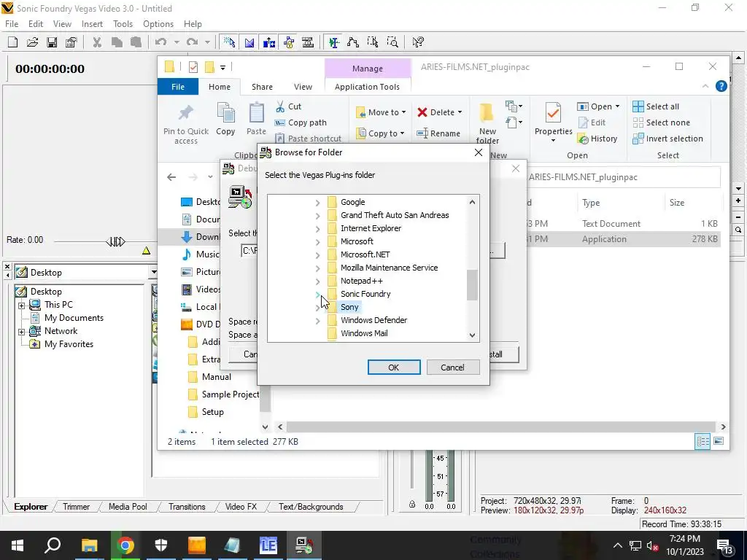Image resolution: width=747 pixels, height=560 pixels.
Task: Open File Explorer from taskbar
Action: click(90, 545)
